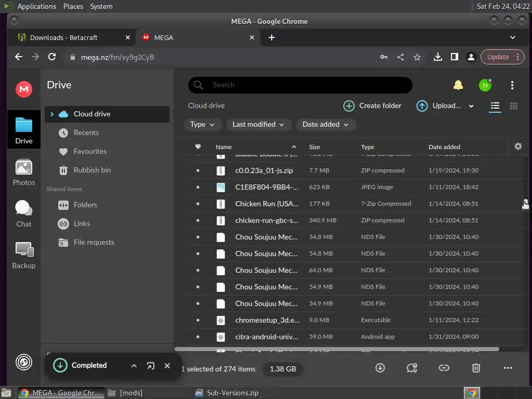Go back in browser history

coord(19,57)
